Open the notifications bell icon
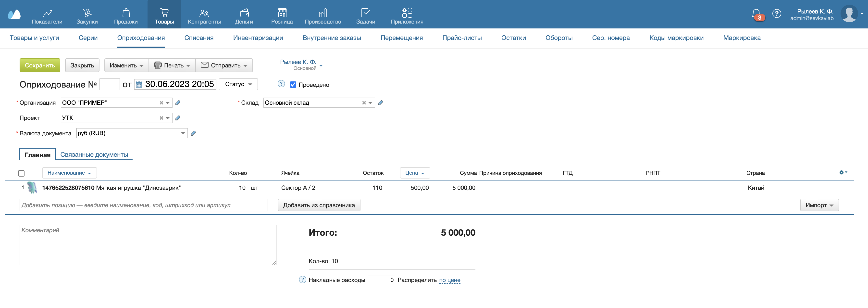Screen dimensions: 868x308 coord(756,14)
